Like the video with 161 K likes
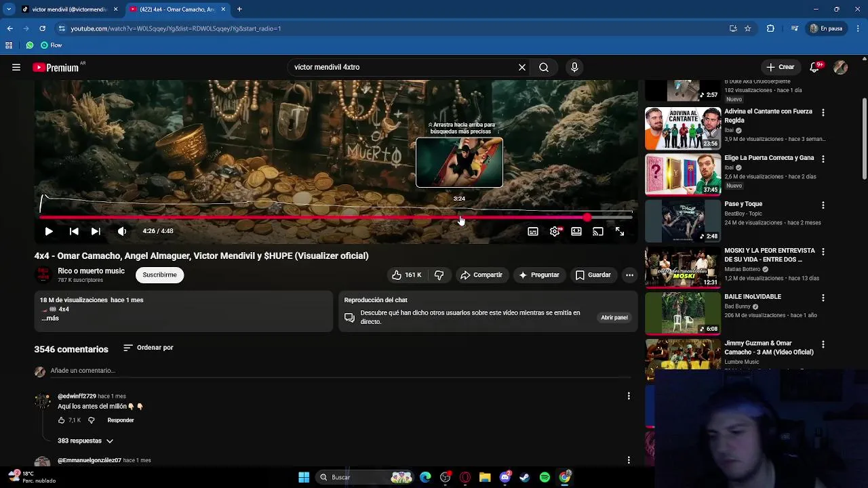The width and height of the screenshot is (868, 488). (x=406, y=274)
